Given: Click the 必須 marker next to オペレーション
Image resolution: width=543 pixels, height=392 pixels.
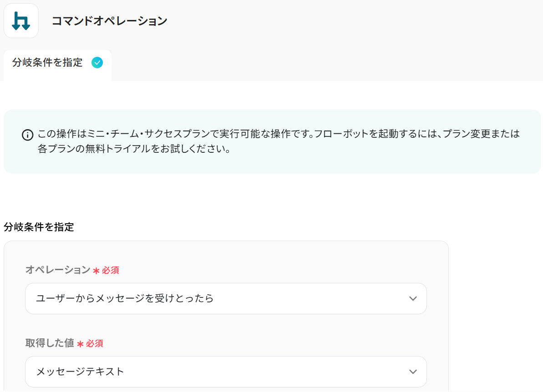Looking at the screenshot, I should 111,271.
